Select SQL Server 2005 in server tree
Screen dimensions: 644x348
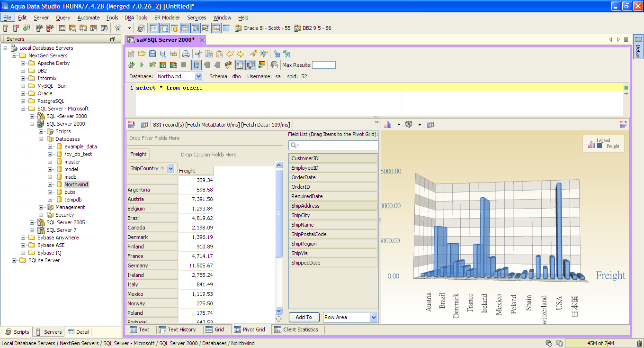tap(66, 222)
